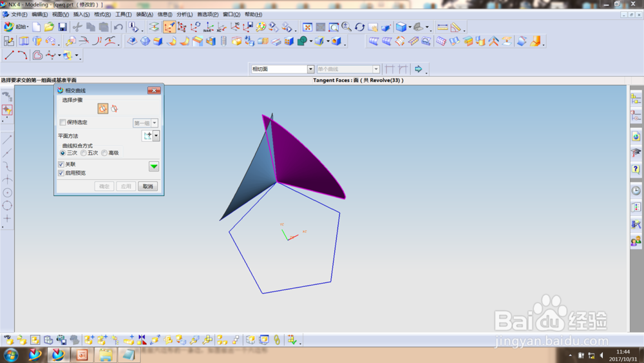Click the Extrude feature icon

(x=24, y=41)
